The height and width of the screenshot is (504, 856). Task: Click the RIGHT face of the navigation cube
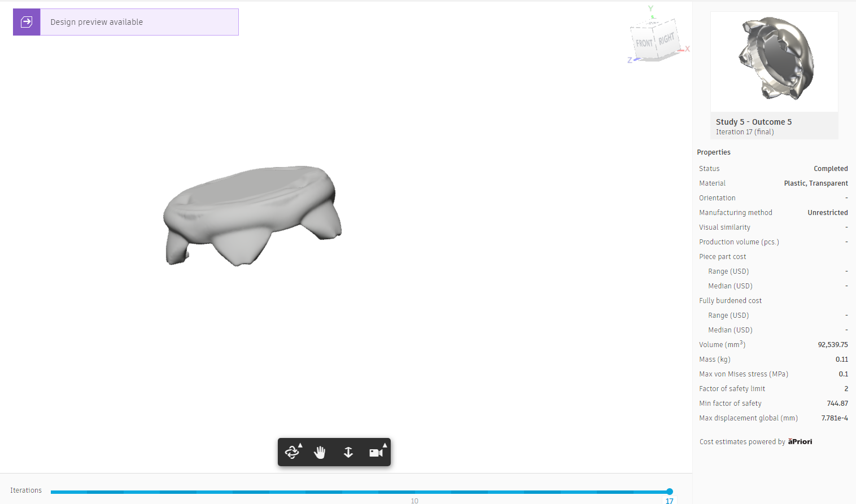click(667, 38)
